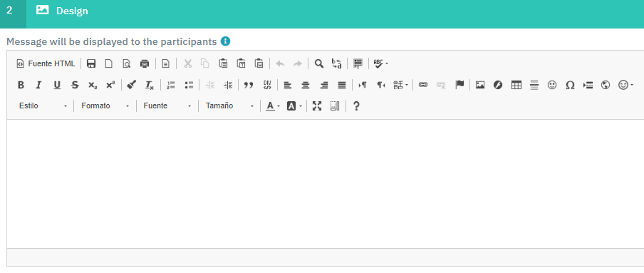Insert a smiley
Screen dimensions: 644x273
[x=552, y=85]
